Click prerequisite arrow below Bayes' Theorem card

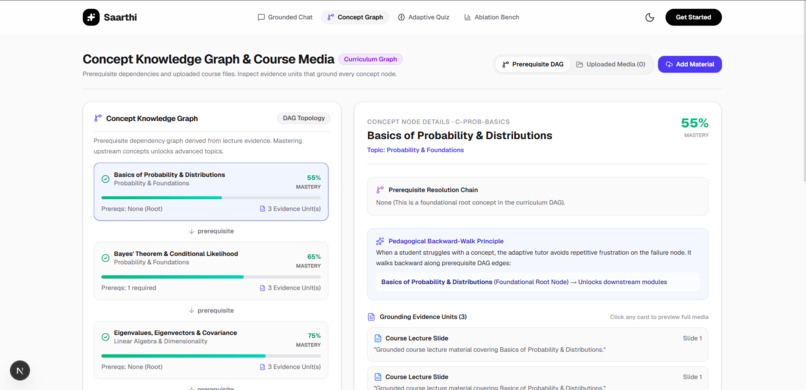(191, 311)
